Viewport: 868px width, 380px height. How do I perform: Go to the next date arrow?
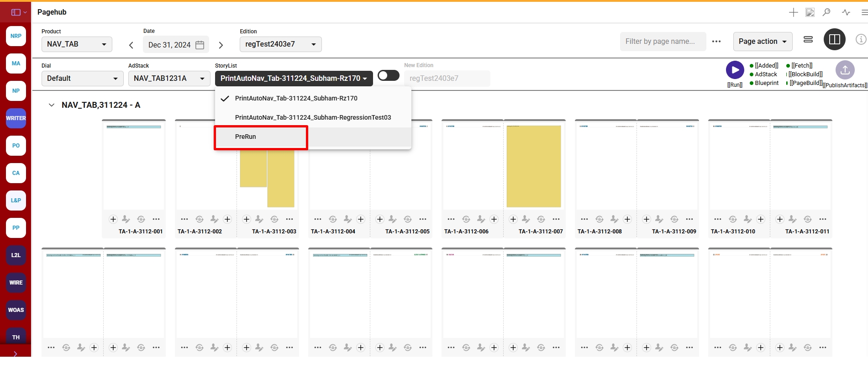pyautogui.click(x=221, y=45)
